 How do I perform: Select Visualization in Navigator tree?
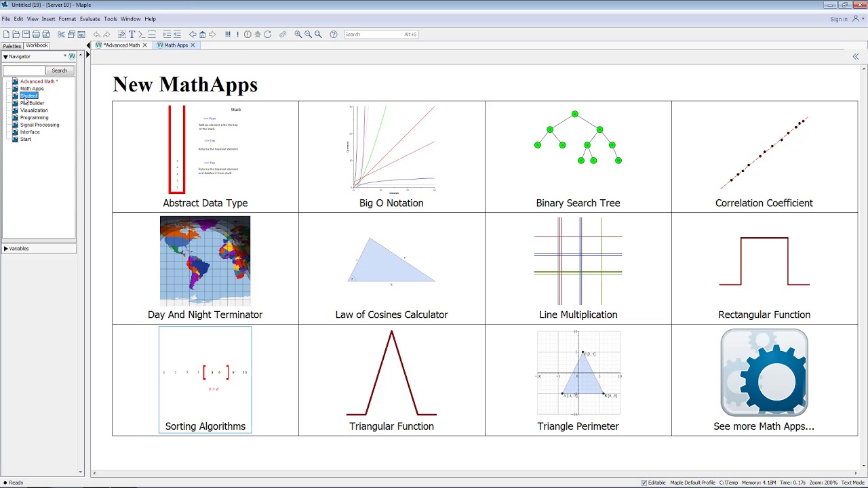coord(34,110)
